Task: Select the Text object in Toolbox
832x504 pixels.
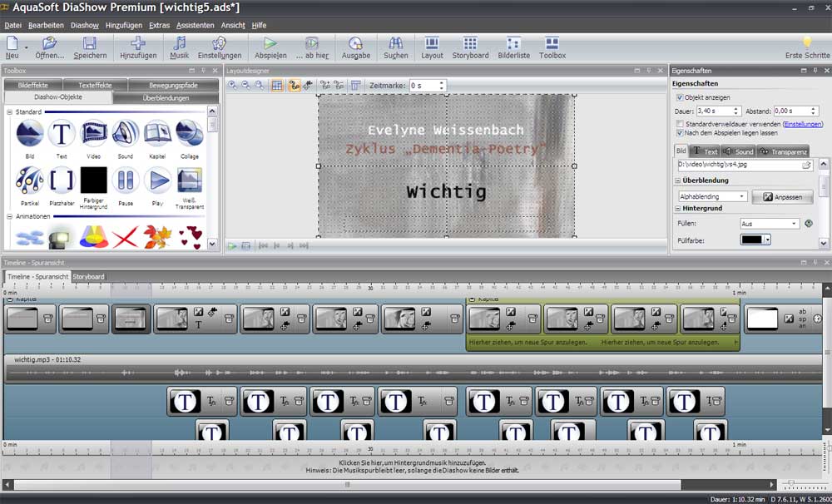Action: pyautogui.click(x=62, y=135)
